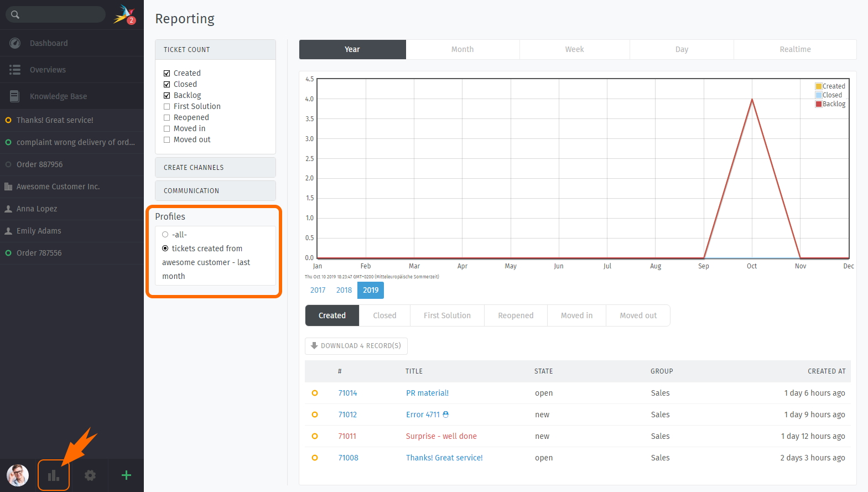Screen dimensions: 868x492
Task: Select the First Solution records tab
Action: (x=447, y=315)
